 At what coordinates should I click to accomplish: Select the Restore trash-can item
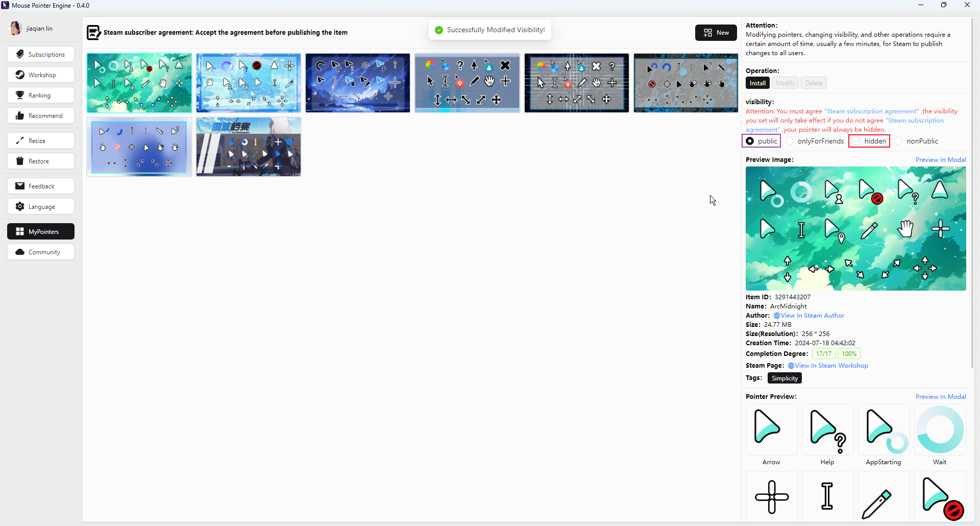[x=41, y=161]
